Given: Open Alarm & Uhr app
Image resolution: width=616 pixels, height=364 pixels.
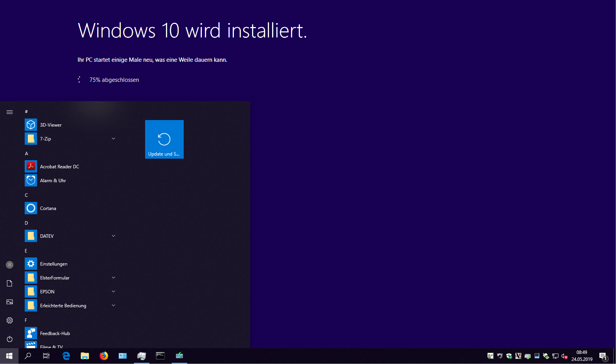Looking at the screenshot, I should click(x=53, y=181).
